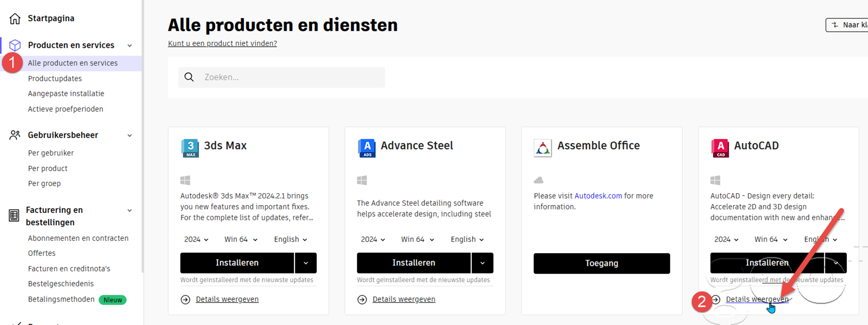
Task: Click the Producten en services cube icon
Action: (15, 45)
